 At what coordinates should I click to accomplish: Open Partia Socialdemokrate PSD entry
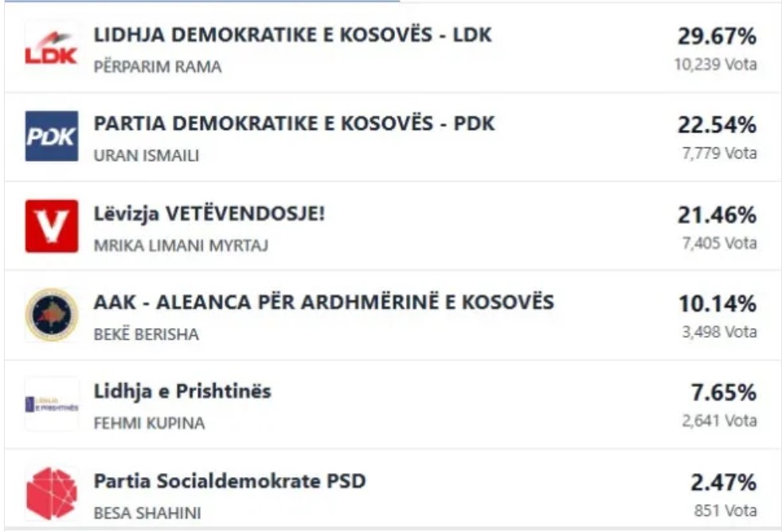pos(230,481)
